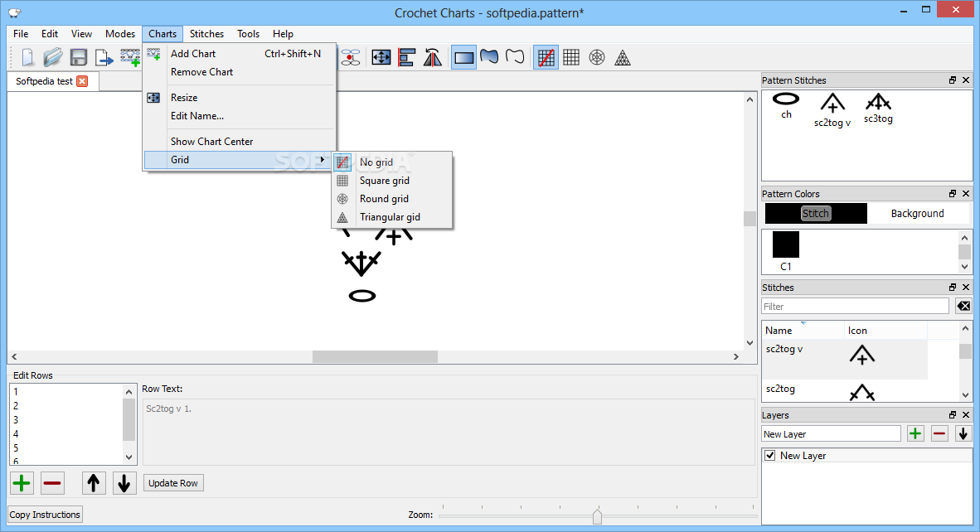Click the Stitch color button

[816, 214]
